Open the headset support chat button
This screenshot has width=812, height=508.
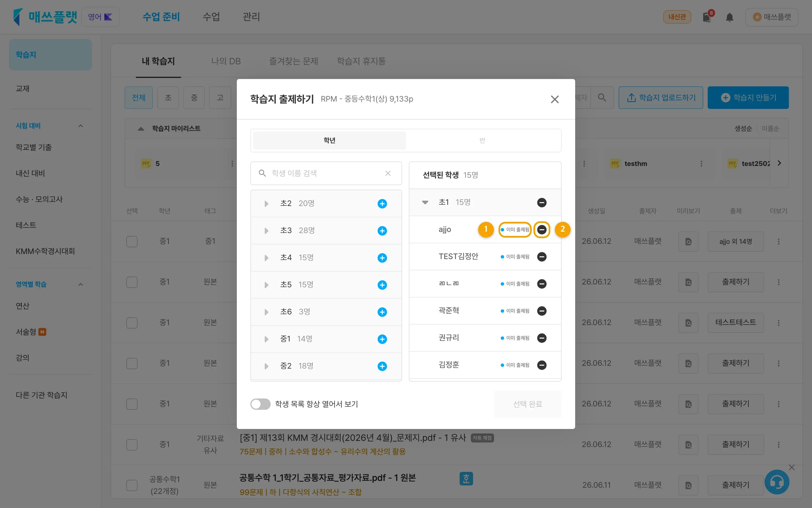pos(777,482)
